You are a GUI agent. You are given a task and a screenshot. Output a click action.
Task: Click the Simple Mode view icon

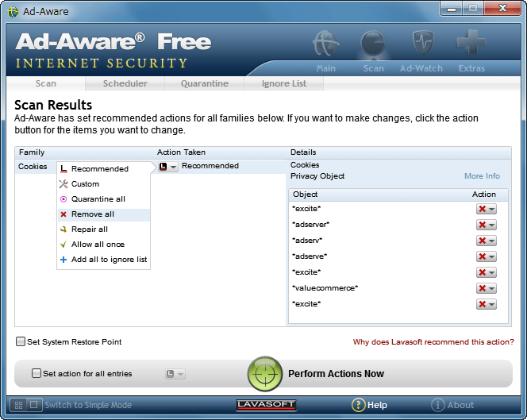[x=34, y=405]
